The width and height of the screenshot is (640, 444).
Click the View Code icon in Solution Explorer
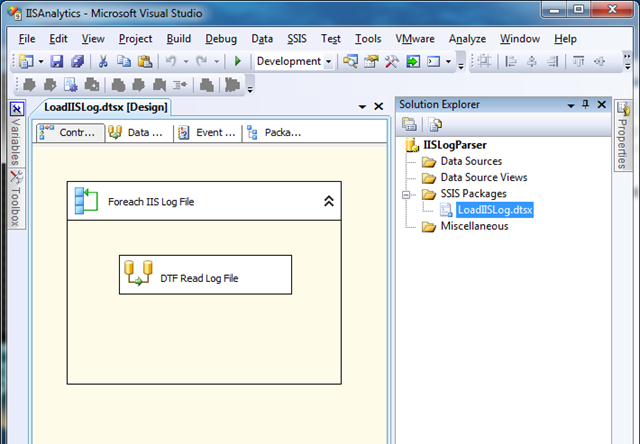coord(435,124)
